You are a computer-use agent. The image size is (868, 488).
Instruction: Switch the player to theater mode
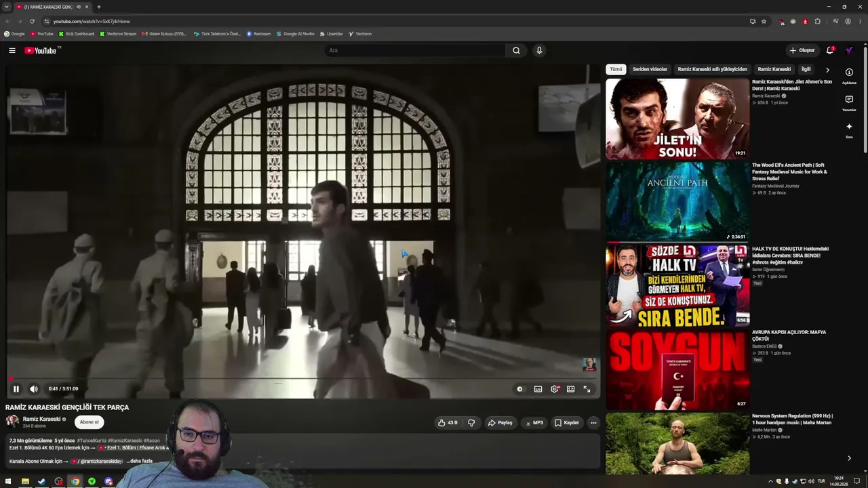coord(571,389)
